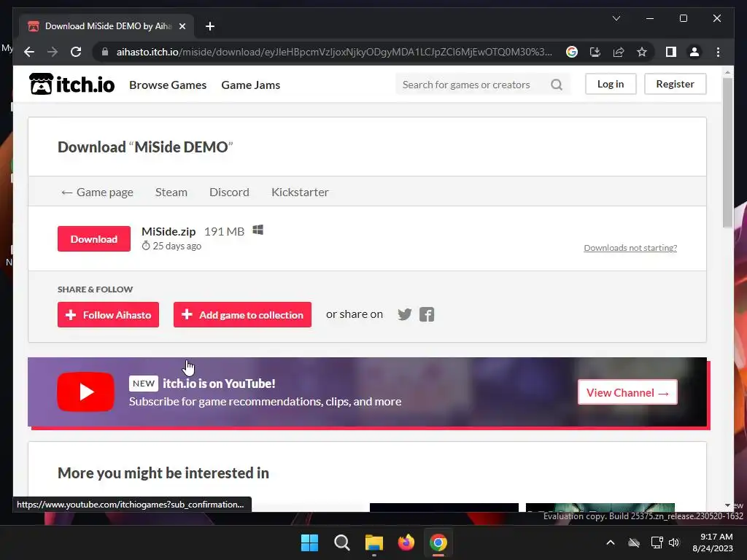View site information lock icon
The image size is (747, 560).
[x=105, y=52]
